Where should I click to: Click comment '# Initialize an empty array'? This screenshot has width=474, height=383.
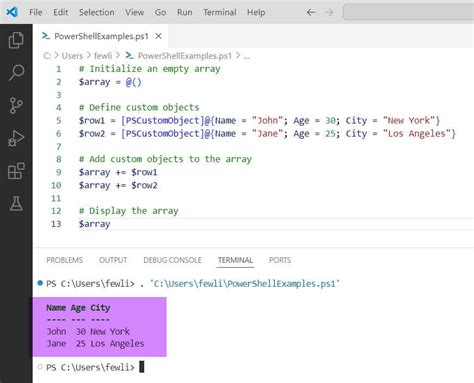(150, 69)
